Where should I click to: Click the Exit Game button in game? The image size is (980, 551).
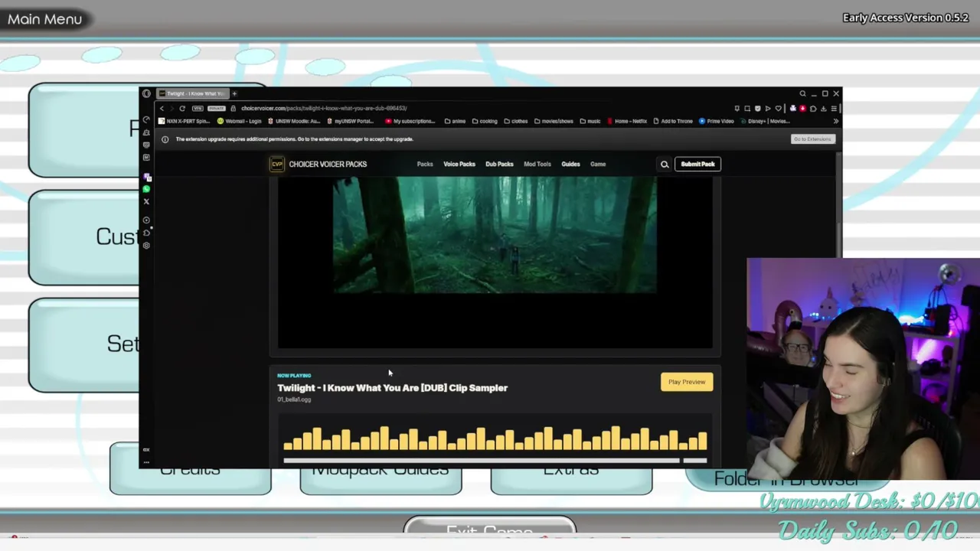[x=489, y=530]
